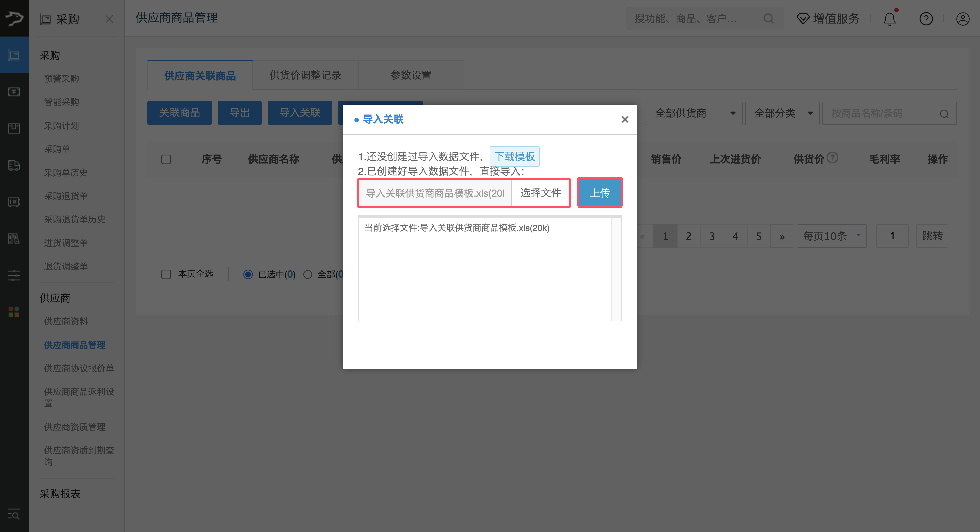
Task: Select the 全部 radio button
Action: click(x=308, y=274)
